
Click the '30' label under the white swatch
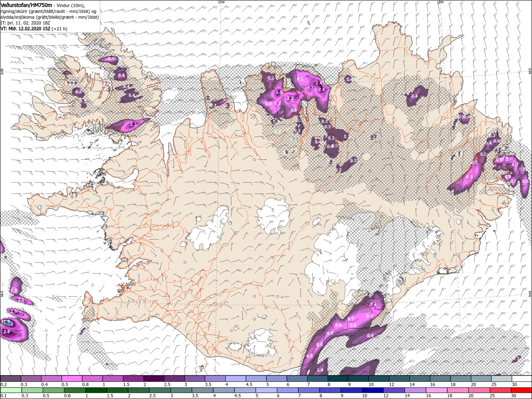click(514, 384)
